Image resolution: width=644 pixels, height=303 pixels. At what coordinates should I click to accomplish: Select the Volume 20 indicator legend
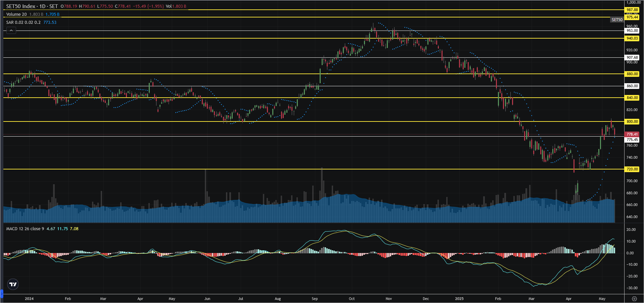pyautogui.click(x=16, y=14)
